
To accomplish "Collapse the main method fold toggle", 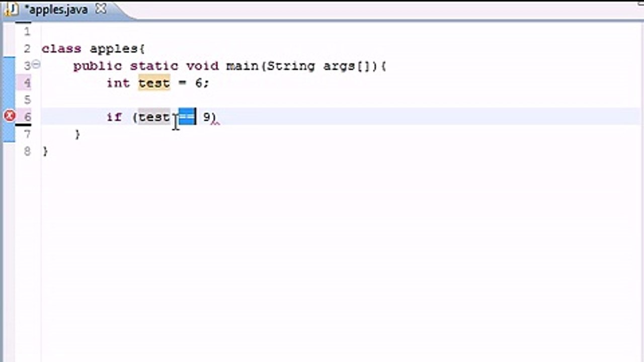I will point(36,64).
